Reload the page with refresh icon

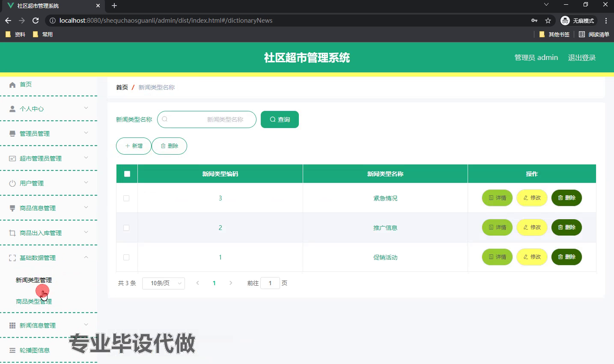point(36,21)
